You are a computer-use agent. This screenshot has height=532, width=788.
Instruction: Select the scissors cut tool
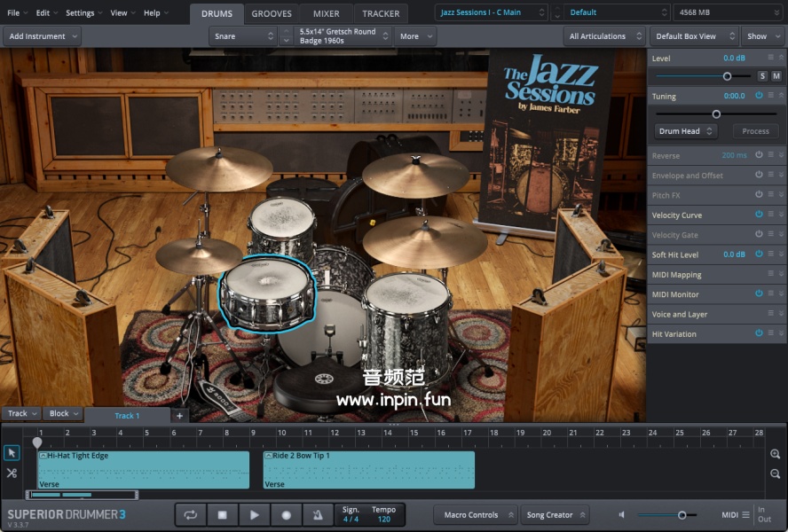click(12, 473)
